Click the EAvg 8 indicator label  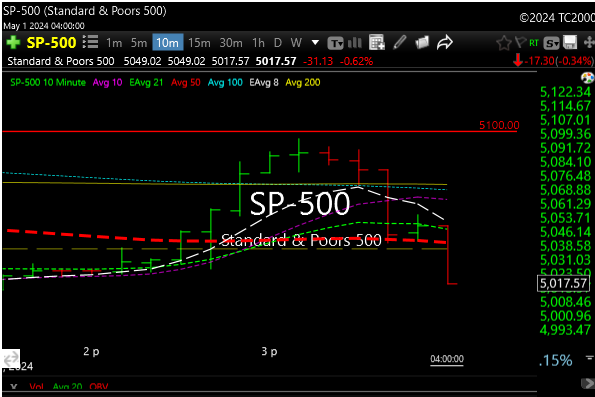tap(264, 82)
